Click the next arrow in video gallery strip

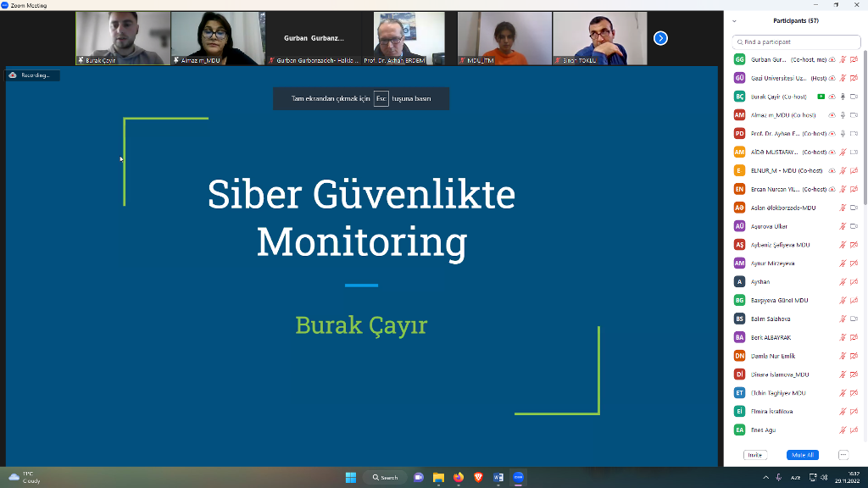(x=660, y=38)
